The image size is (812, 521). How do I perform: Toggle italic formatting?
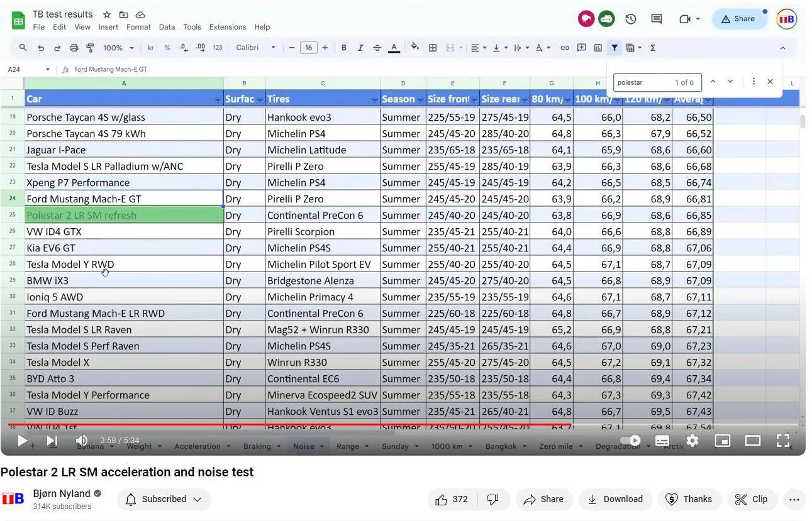[360, 48]
